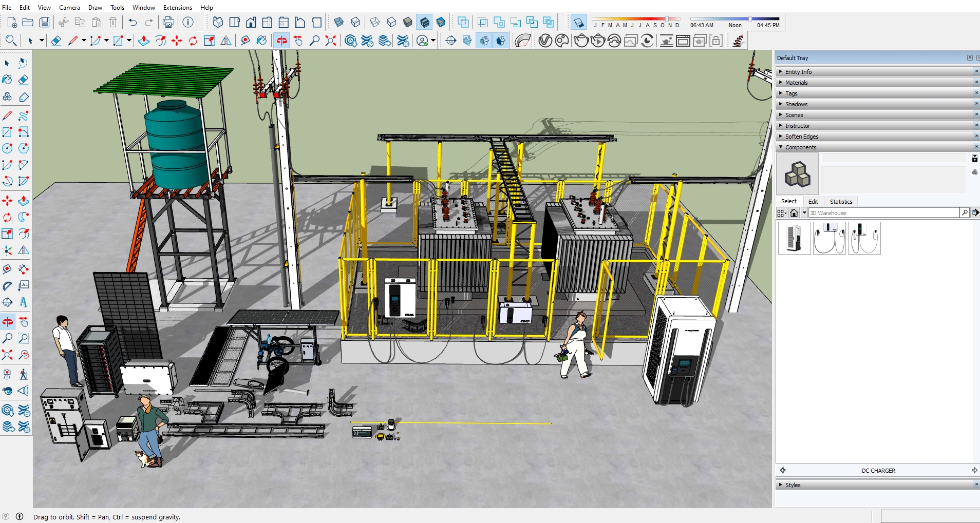Open Line tool dropdown arrow
The image size is (980, 523).
point(84,41)
